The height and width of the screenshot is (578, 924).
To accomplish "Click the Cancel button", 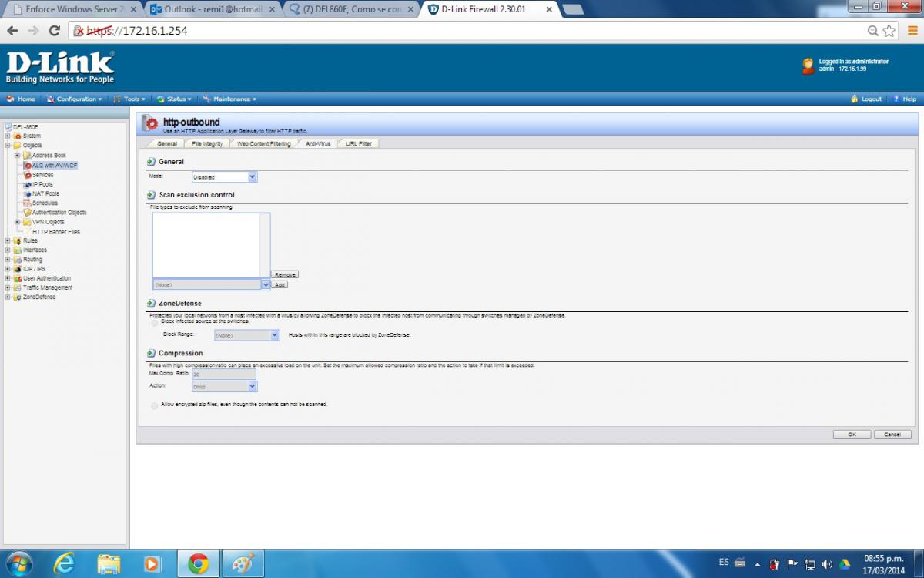I will [x=893, y=435].
